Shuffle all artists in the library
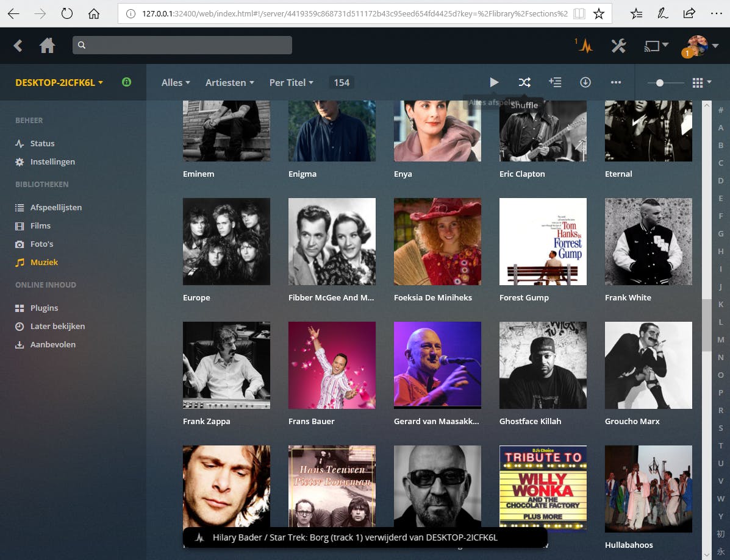Image resolution: width=730 pixels, height=560 pixels. coord(524,82)
